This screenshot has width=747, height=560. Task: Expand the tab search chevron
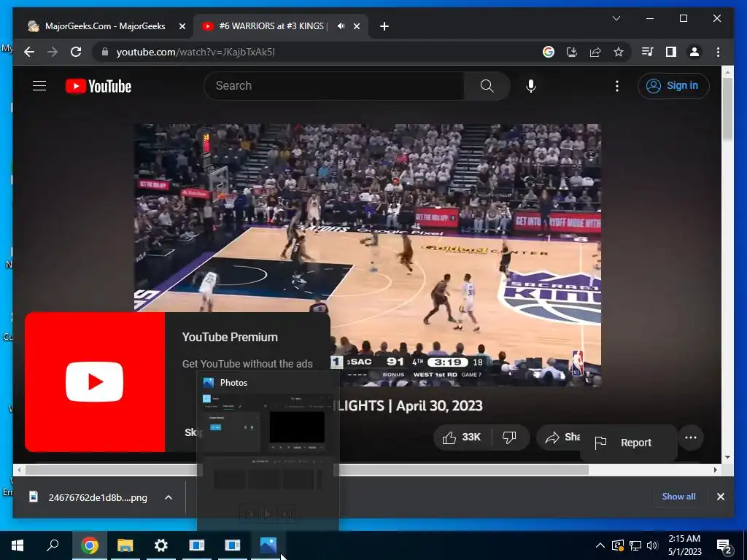click(616, 18)
